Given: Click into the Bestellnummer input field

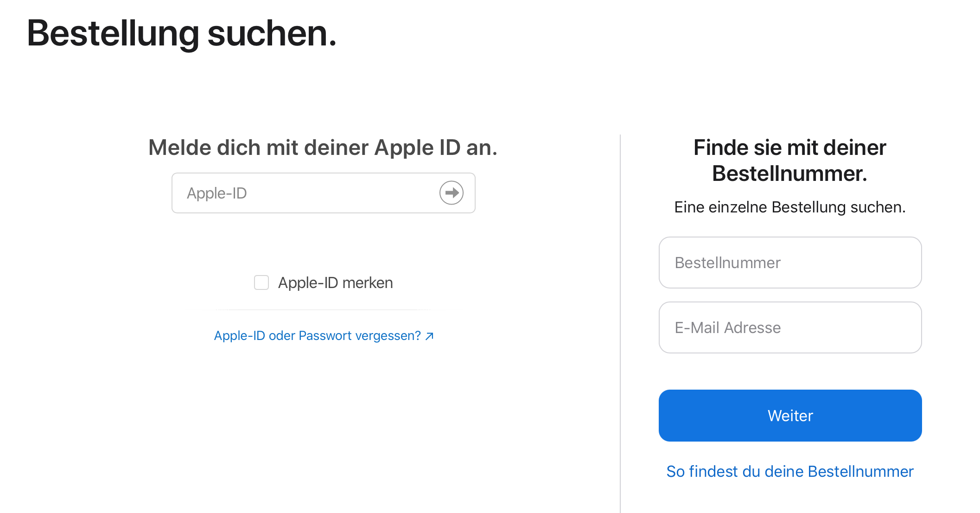Looking at the screenshot, I should [789, 263].
